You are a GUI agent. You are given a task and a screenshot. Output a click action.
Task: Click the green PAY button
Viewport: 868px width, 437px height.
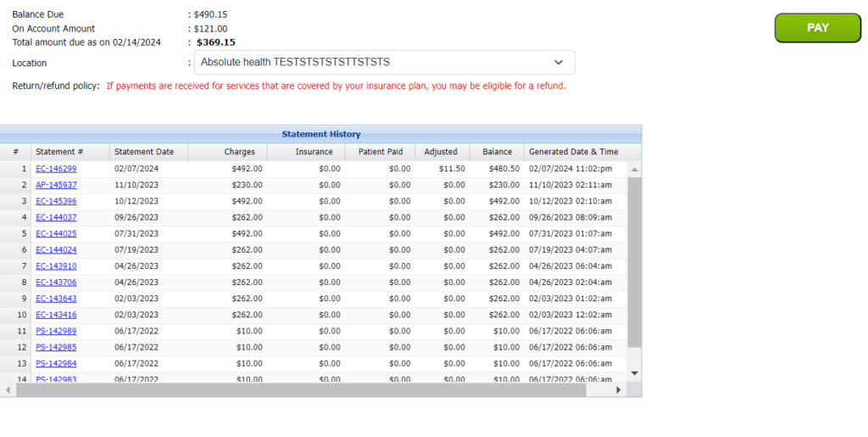[817, 28]
